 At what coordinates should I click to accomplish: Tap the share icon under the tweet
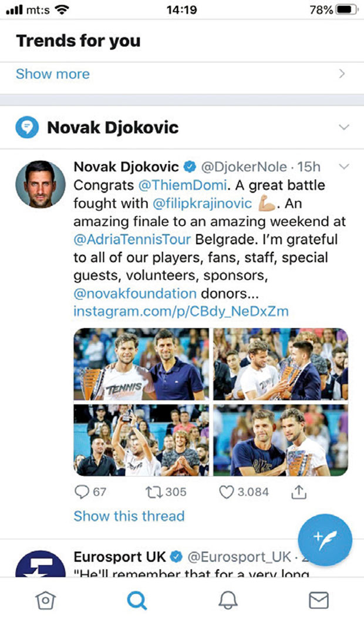click(x=299, y=491)
